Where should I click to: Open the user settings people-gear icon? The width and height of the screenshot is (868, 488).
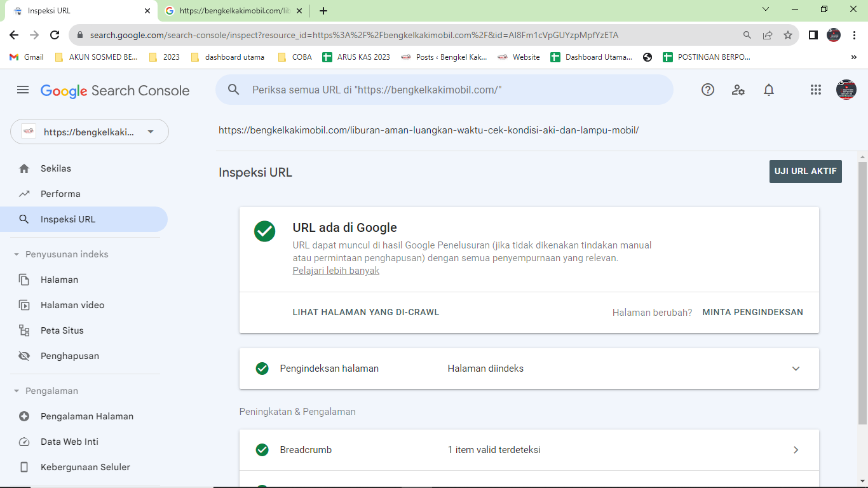(x=738, y=90)
